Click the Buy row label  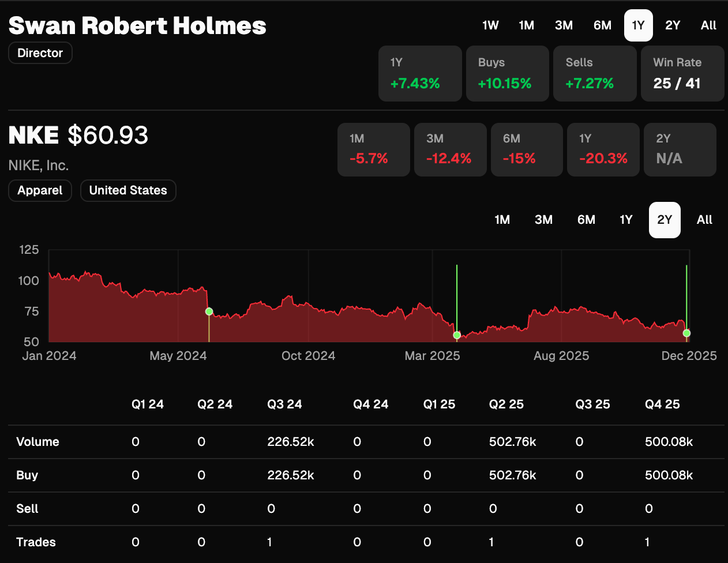(x=27, y=475)
